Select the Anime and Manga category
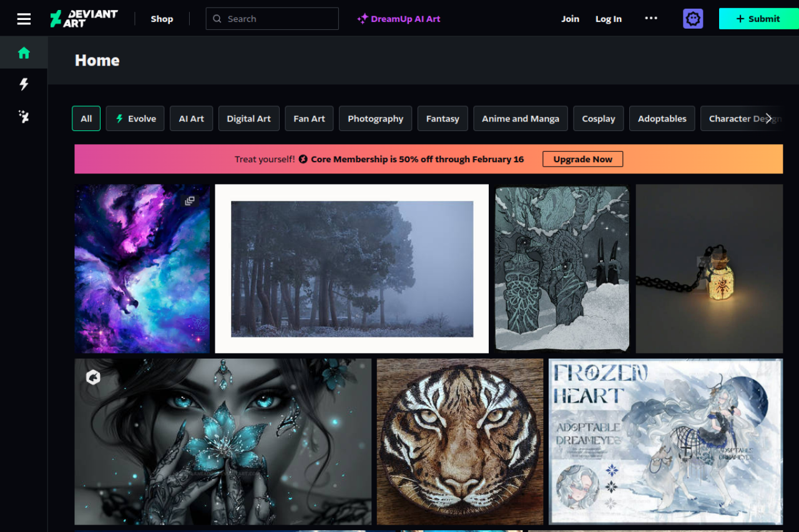The image size is (799, 532). 520,118
